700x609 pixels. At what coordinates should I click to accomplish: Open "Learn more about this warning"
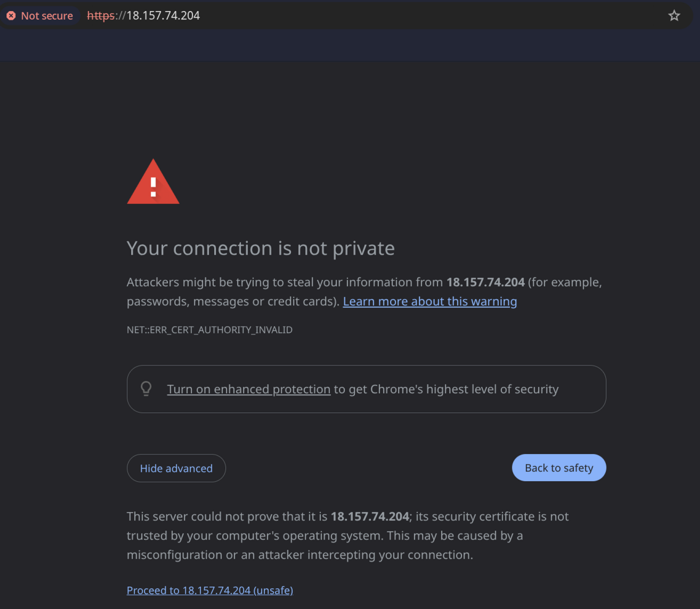429,301
